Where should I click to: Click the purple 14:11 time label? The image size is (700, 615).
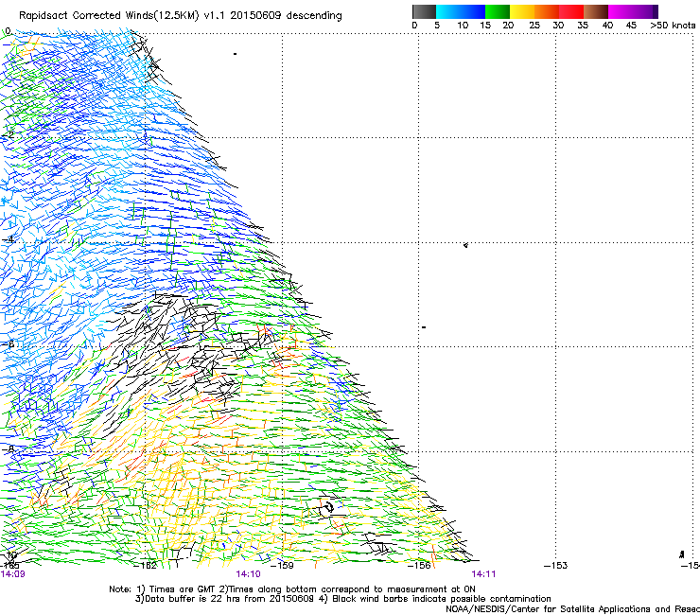483,574
